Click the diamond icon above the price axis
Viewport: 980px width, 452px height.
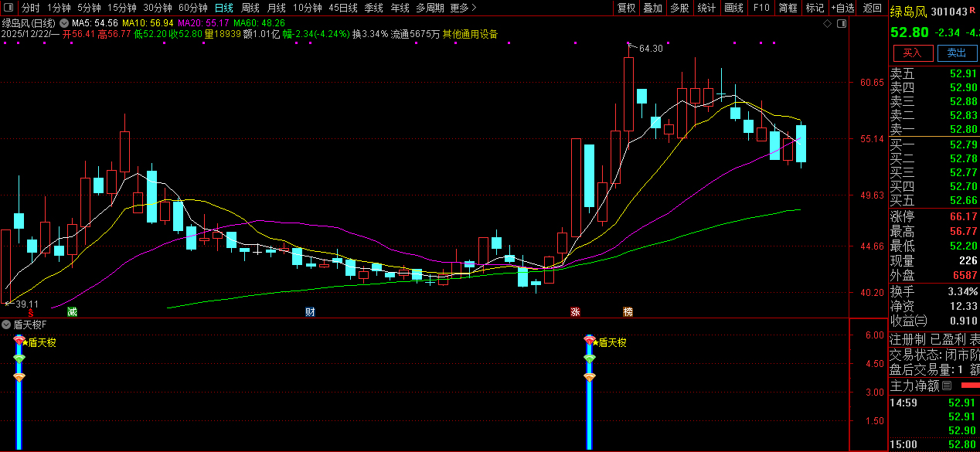[827, 24]
